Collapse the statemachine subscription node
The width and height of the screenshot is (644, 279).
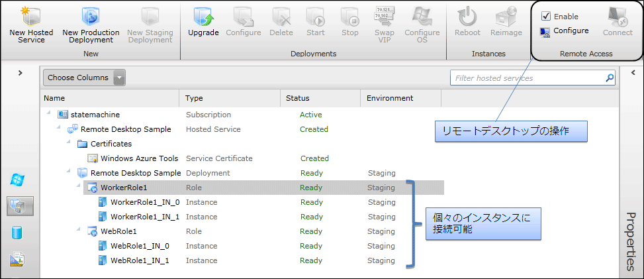tap(49, 113)
